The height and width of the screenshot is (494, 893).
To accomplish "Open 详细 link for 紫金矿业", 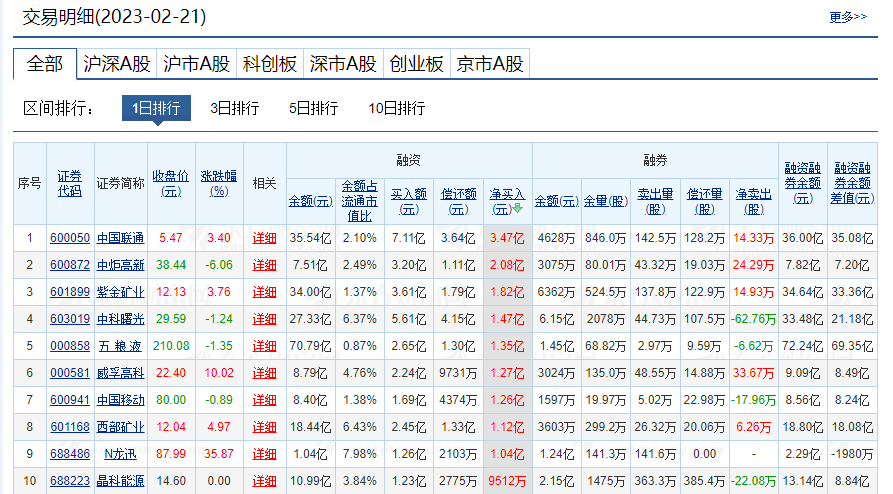I will 264,292.
